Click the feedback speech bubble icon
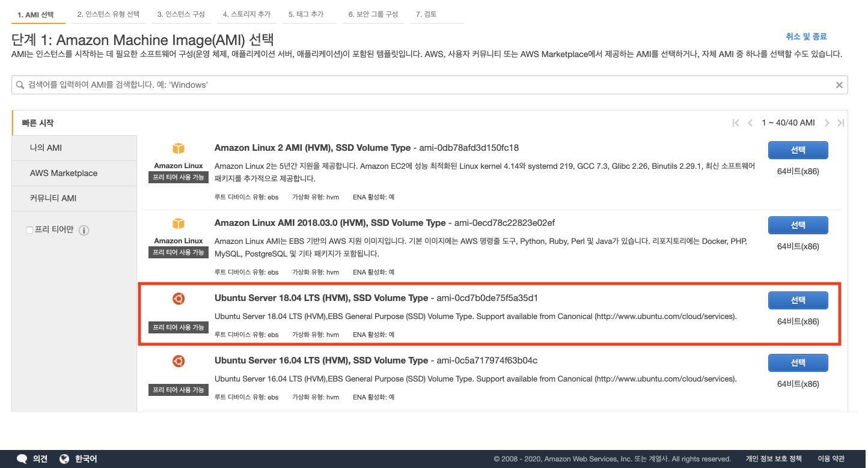This screenshot has height=468, width=868. tap(22, 459)
